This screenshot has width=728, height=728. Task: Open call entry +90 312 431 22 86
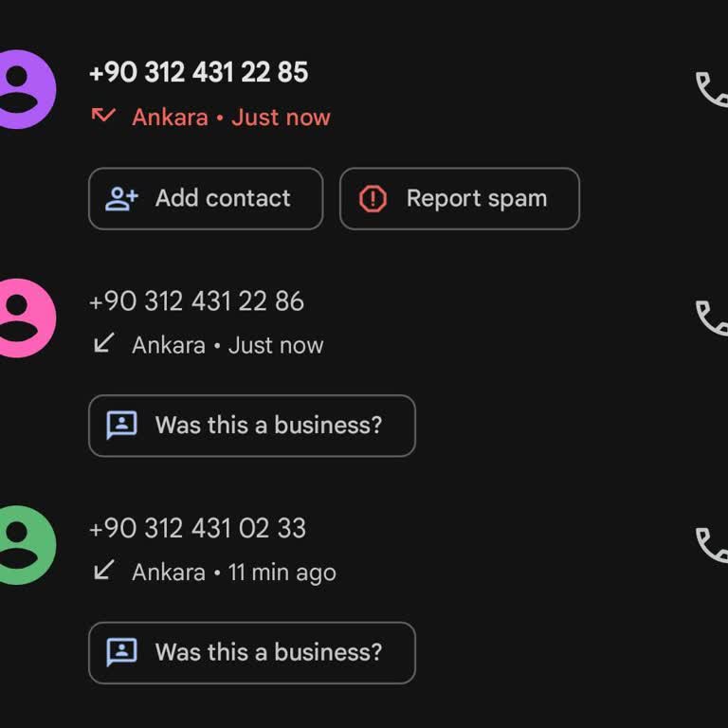tap(196, 301)
